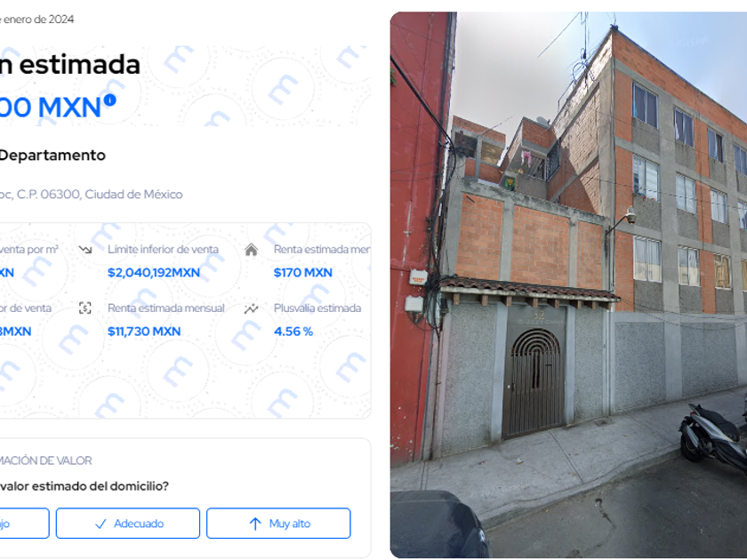This screenshot has height=560, width=747.
Task: Click the $2,040,192MXN lower limit value
Action: pyautogui.click(x=153, y=272)
